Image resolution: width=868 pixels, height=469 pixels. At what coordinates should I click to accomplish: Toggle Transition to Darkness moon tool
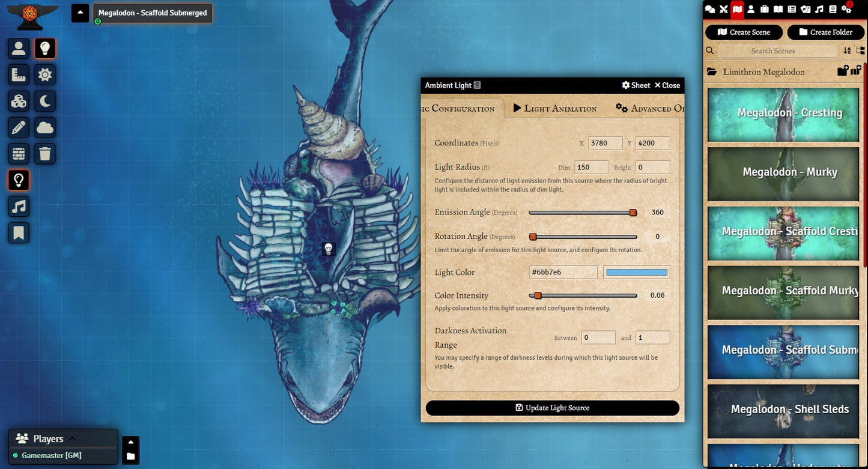coord(45,101)
